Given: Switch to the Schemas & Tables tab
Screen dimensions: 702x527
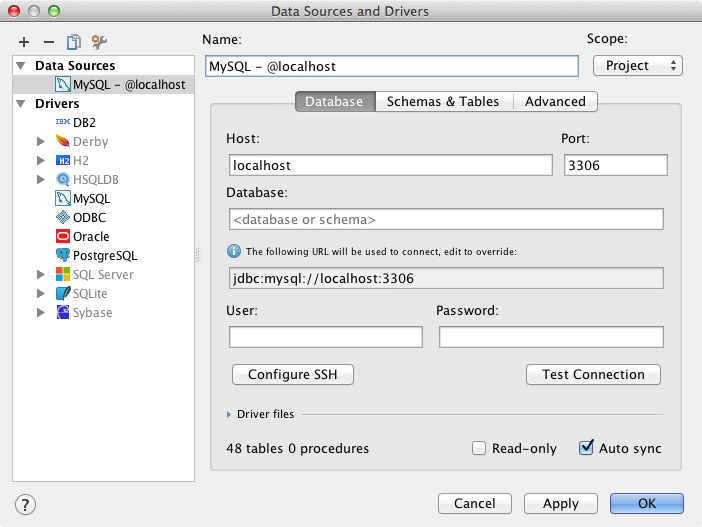Looking at the screenshot, I should 443,102.
